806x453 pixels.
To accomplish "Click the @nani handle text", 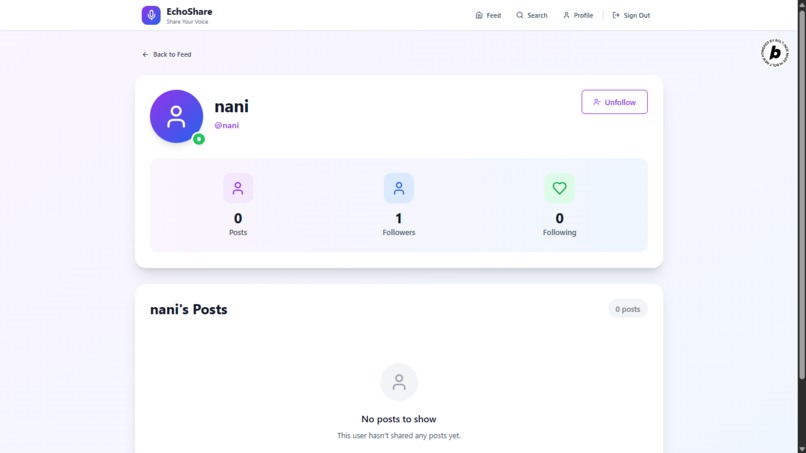I will (x=227, y=125).
